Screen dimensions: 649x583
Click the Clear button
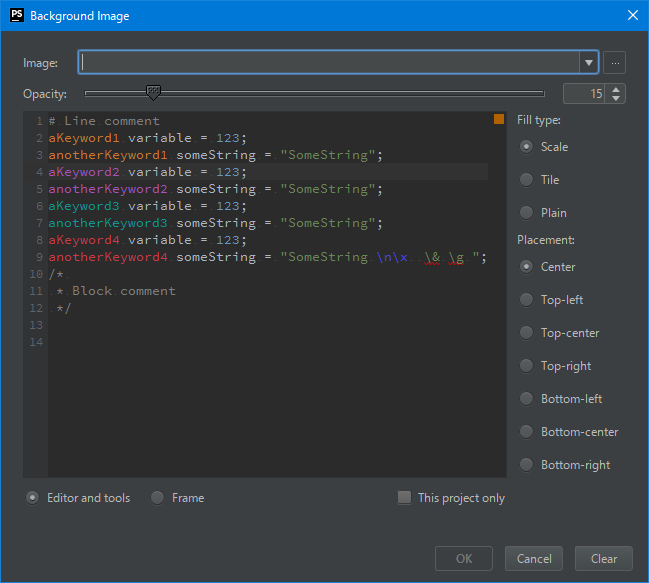pyautogui.click(x=603, y=559)
